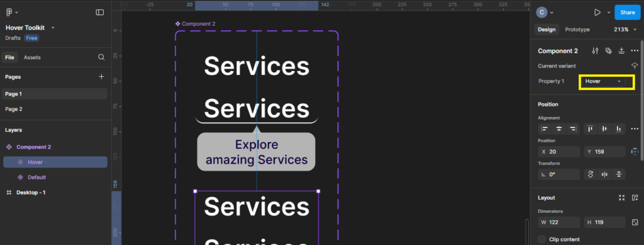
Task: Switch to the Prototype tab
Action: coord(577,30)
